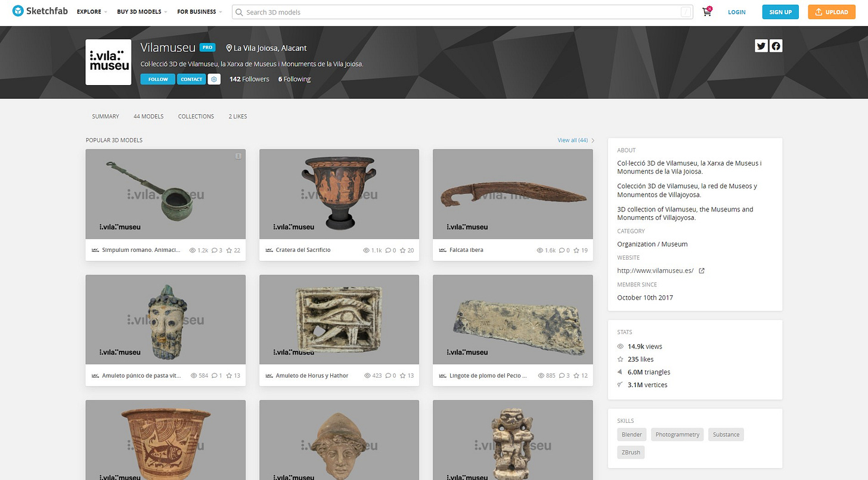Switch to the Summary tab

click(x=106, y=117)
